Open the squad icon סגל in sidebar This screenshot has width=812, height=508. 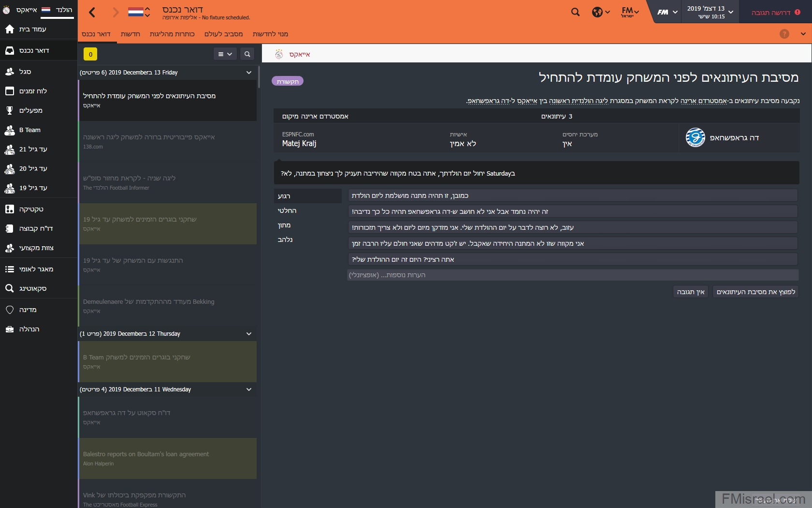pyautogui.click(x=10, y=72)
